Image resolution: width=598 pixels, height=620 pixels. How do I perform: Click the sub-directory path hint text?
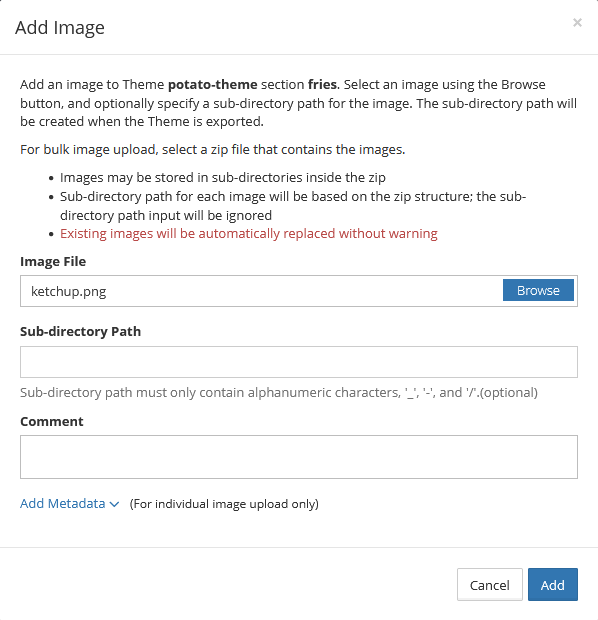(279, 393)
